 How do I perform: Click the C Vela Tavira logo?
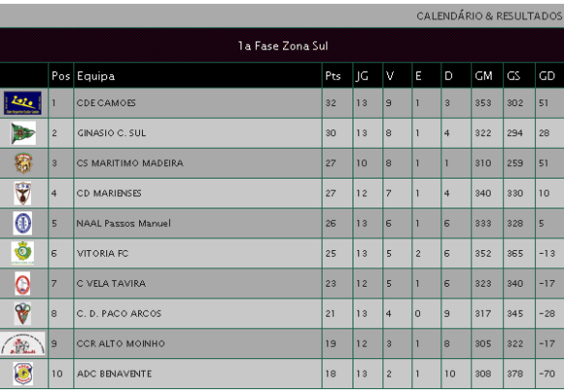(22, 284)
